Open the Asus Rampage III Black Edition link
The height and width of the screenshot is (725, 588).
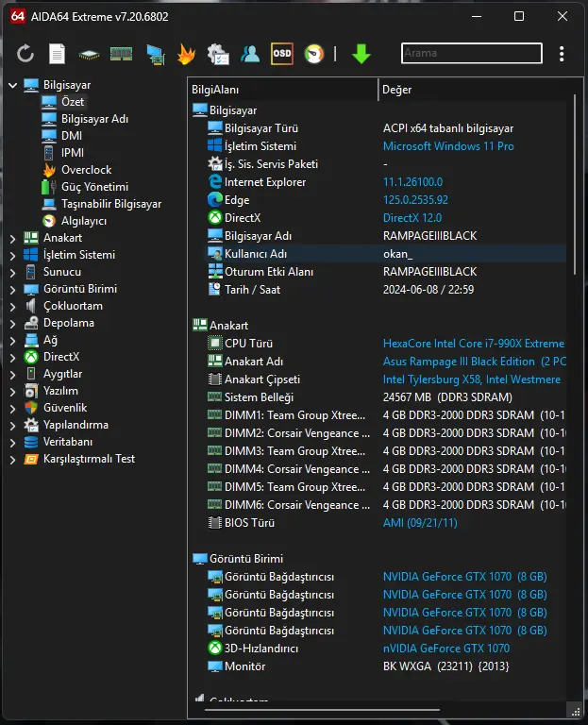click(x=475, y=362)
